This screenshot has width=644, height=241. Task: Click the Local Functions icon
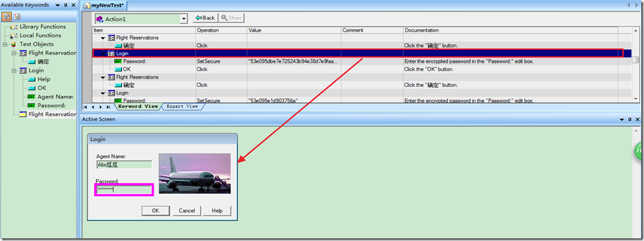(14, 36)
